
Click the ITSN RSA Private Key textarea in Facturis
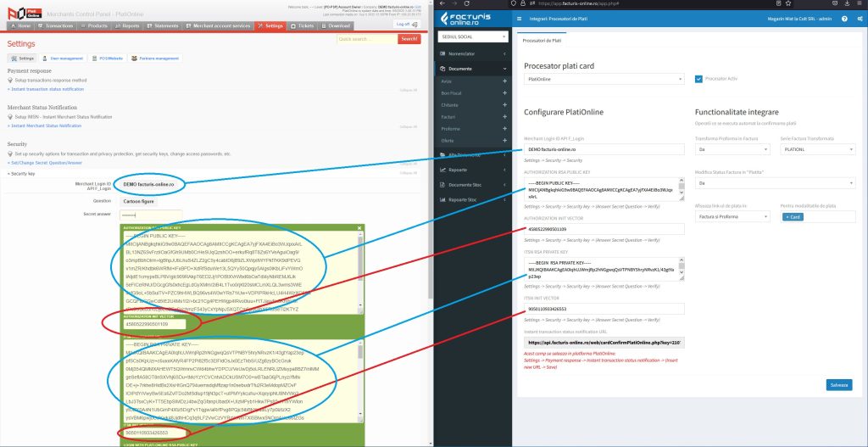click(604, 269)
